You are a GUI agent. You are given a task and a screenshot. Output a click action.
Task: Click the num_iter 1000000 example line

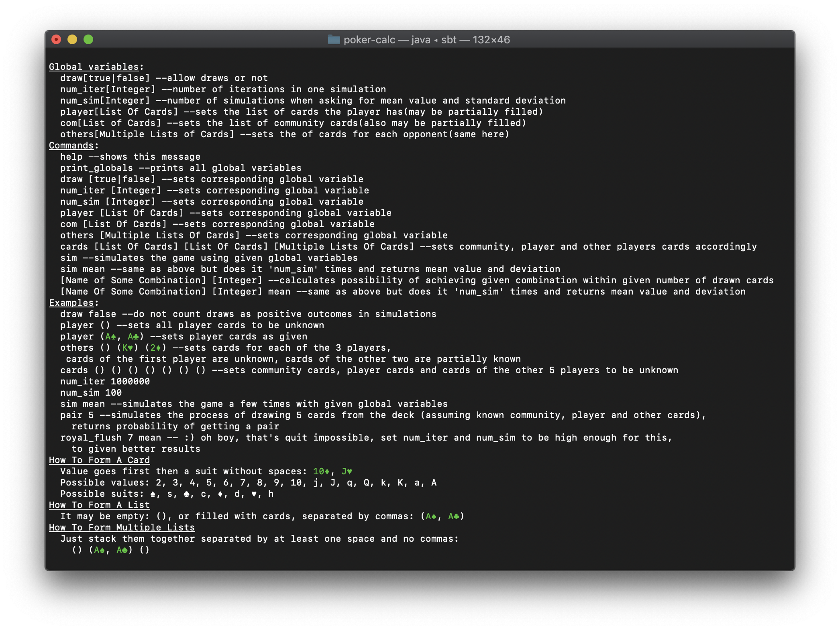pyautogui.click(x=105, y=382)
